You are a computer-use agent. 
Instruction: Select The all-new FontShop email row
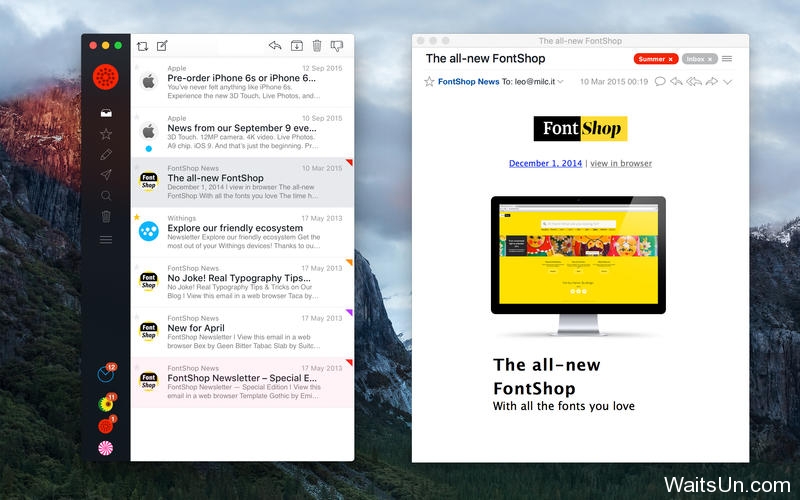242,182
